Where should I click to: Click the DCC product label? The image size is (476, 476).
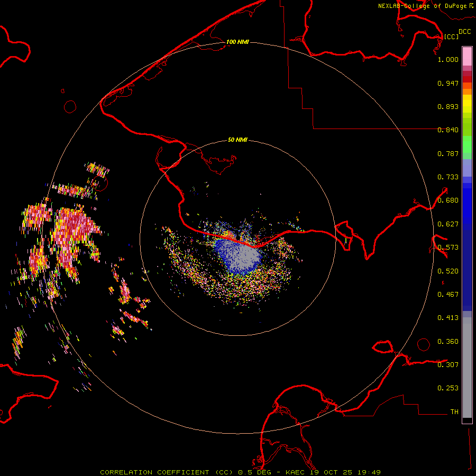tap(464, 32)
